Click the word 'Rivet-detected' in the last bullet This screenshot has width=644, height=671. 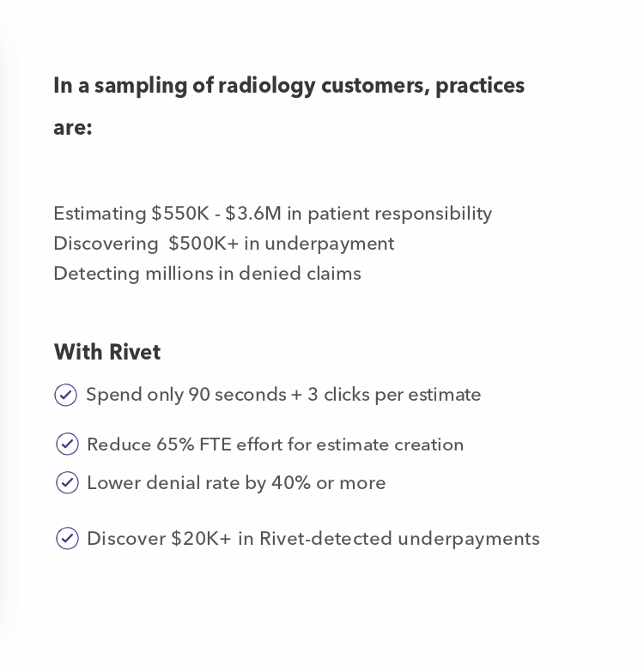[325, 538]
